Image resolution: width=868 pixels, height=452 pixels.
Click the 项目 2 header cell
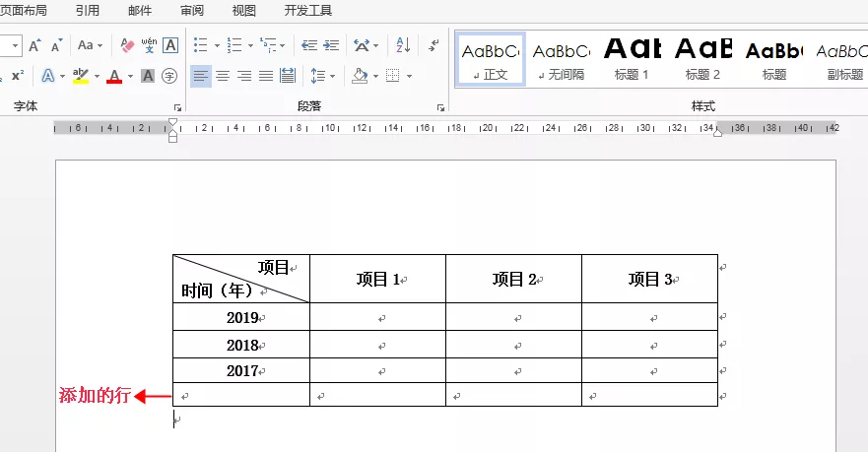tap(513, 279)
